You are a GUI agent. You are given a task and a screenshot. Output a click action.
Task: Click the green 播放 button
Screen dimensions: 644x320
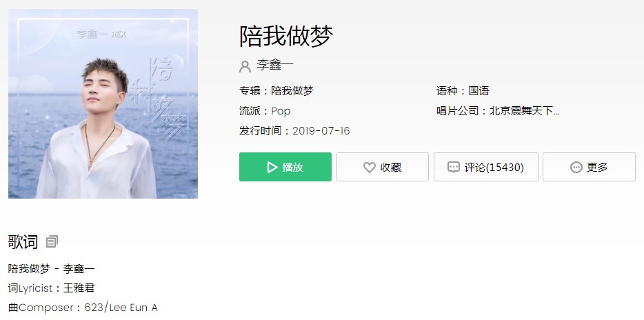tap(285, 167)
